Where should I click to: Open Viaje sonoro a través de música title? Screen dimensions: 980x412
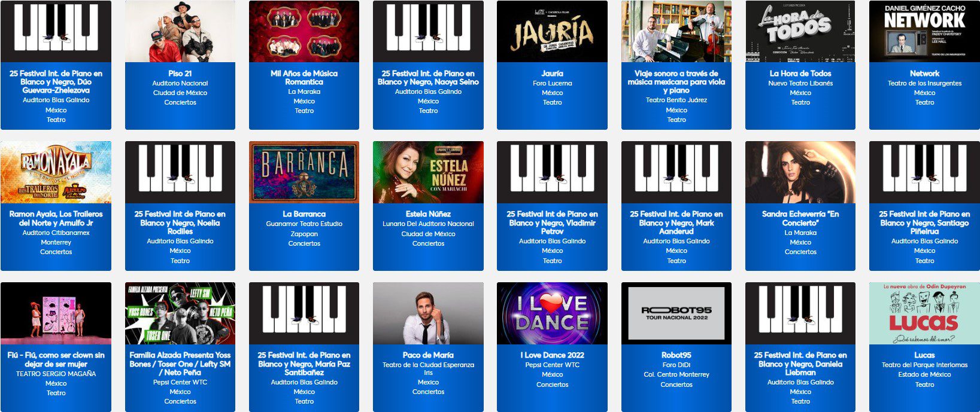click(x=676, y=82)
